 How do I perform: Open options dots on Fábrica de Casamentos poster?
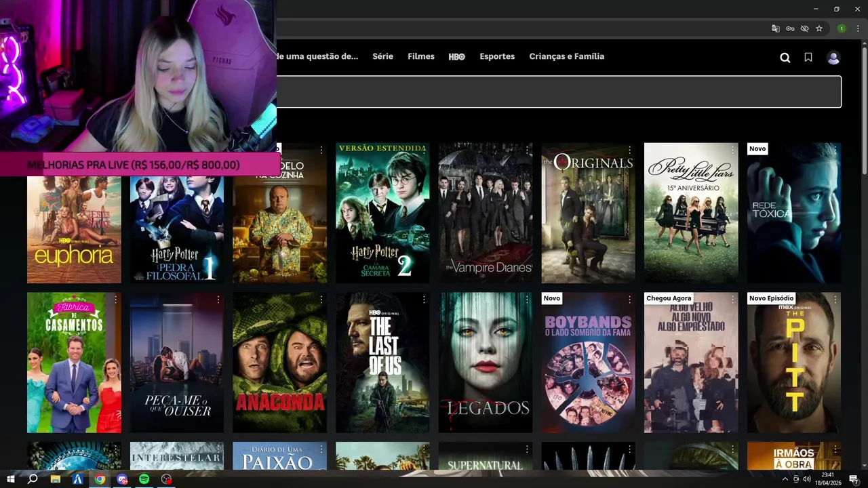coord(115,300)
